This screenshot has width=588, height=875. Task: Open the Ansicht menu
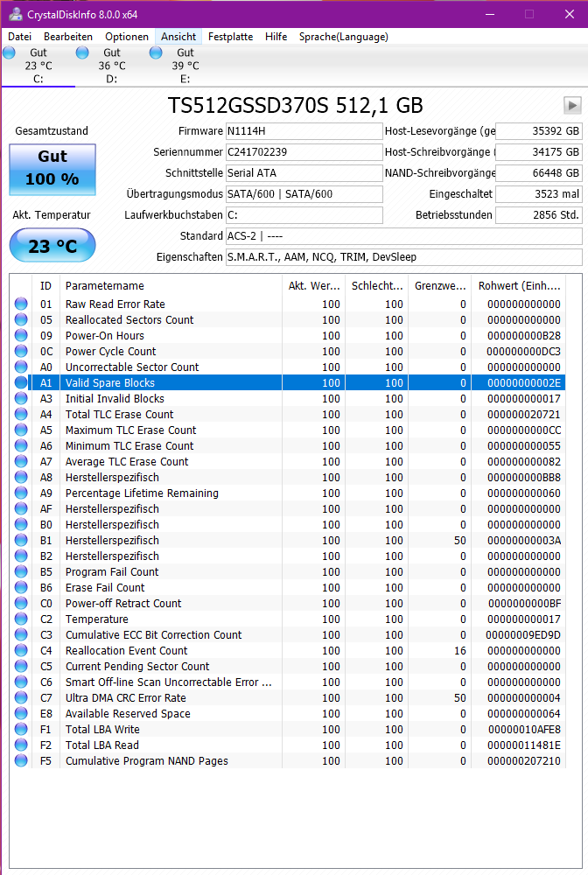pos(178,37)
